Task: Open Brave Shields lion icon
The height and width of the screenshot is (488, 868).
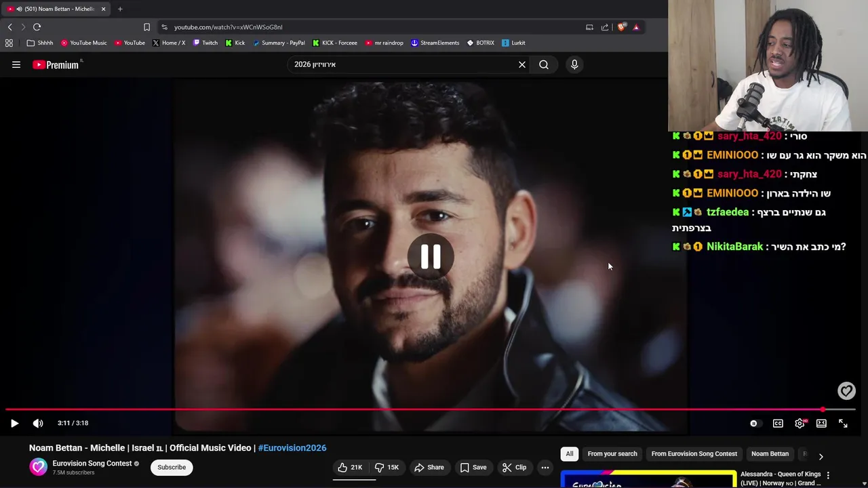Action: (x=621, y=27)
